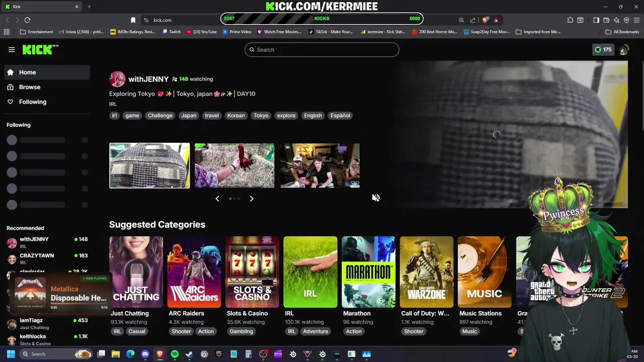Click the Kick search field
644x362 pixels.
click(322, 50)
